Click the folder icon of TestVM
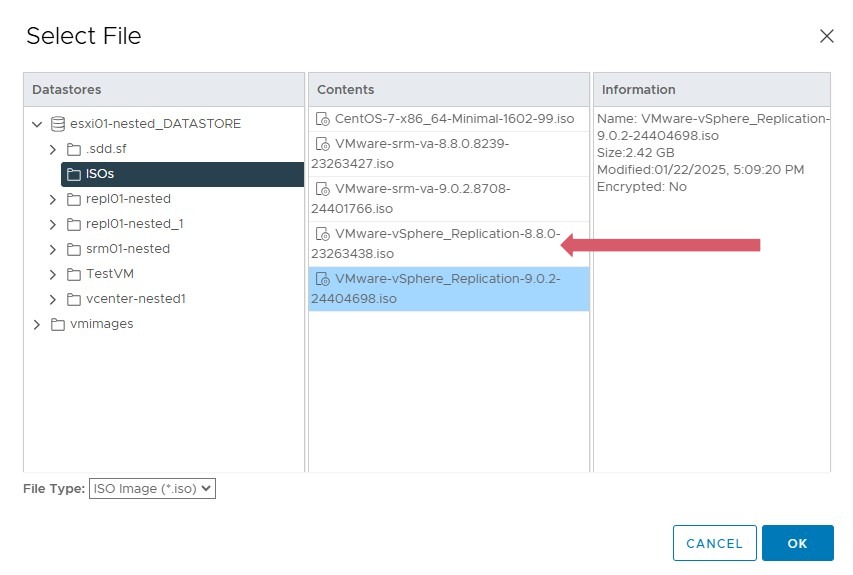 point(73,274)
